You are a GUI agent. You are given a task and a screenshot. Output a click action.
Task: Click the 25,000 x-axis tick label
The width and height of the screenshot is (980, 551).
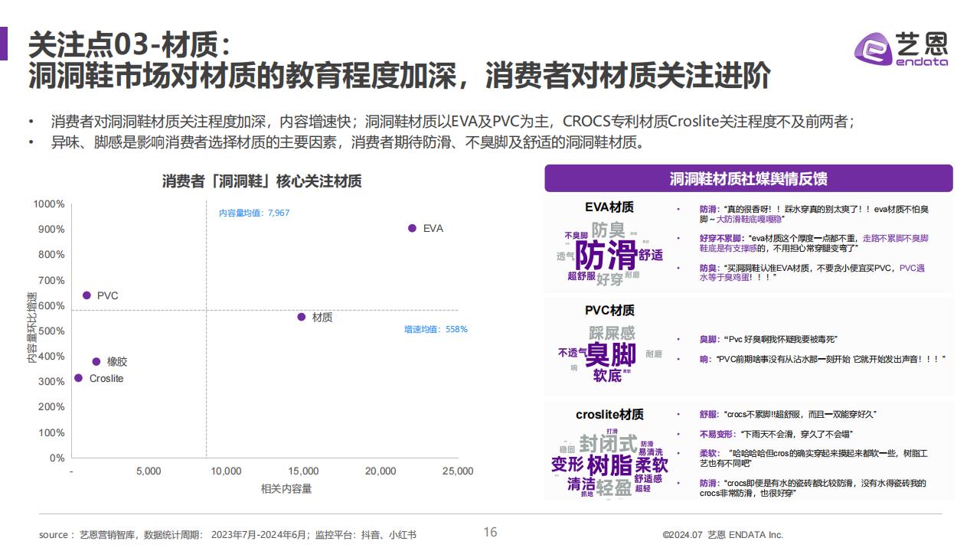pos(458,471)
